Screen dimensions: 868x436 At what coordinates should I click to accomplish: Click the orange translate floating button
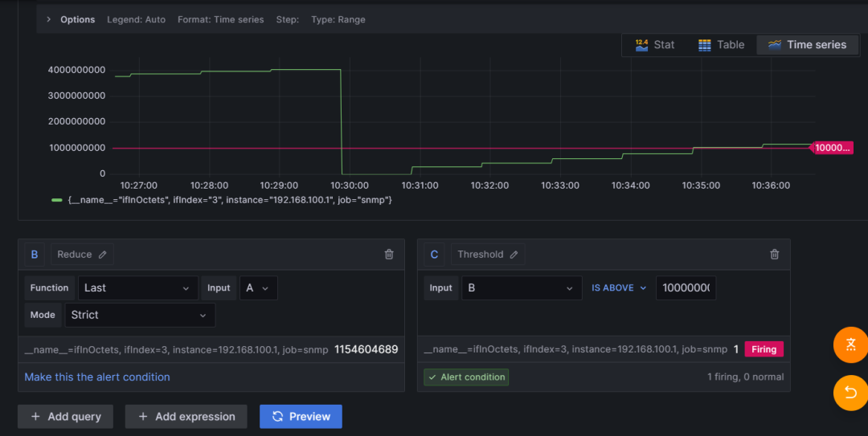tap(851, 344)
